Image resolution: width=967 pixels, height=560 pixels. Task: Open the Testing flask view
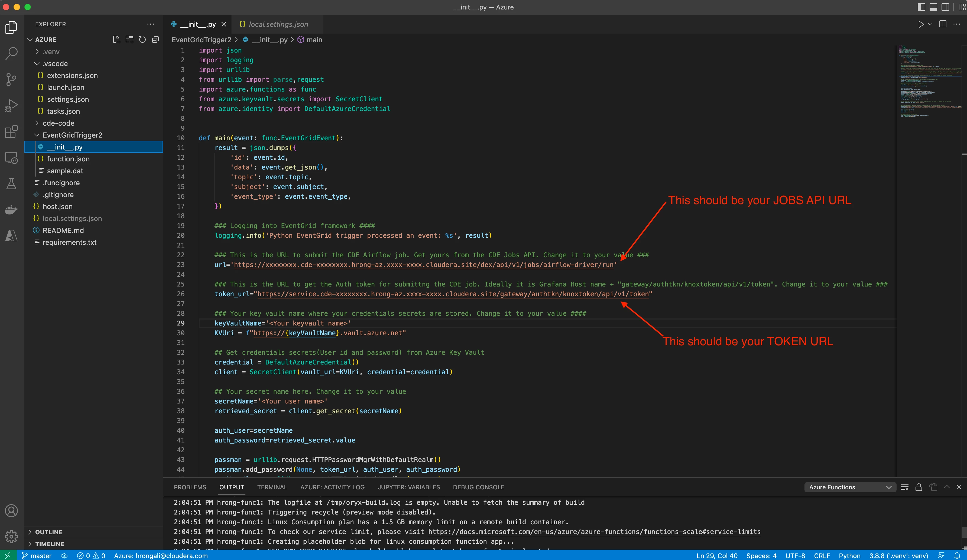(x=11, y=184)
